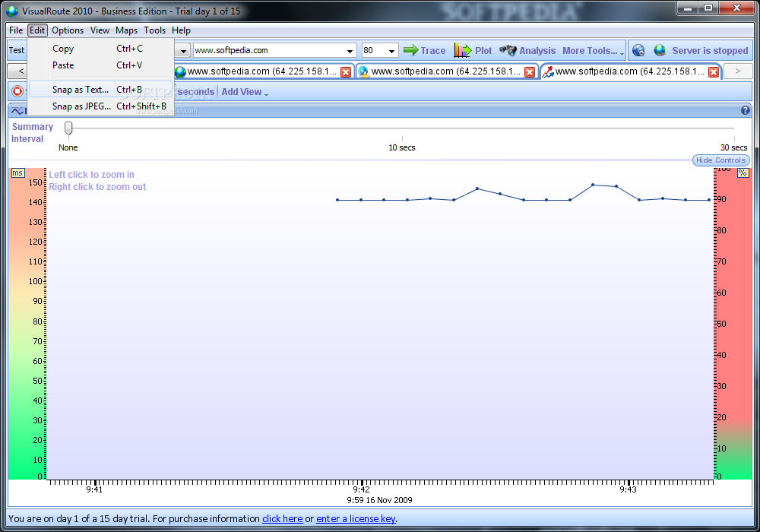
Task: Choose Copy from the Edit menu
Action: coord(100,49)
